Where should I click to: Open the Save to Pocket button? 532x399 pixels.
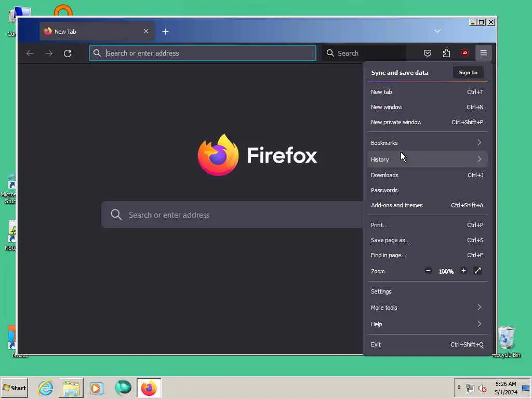click(428, 53)
